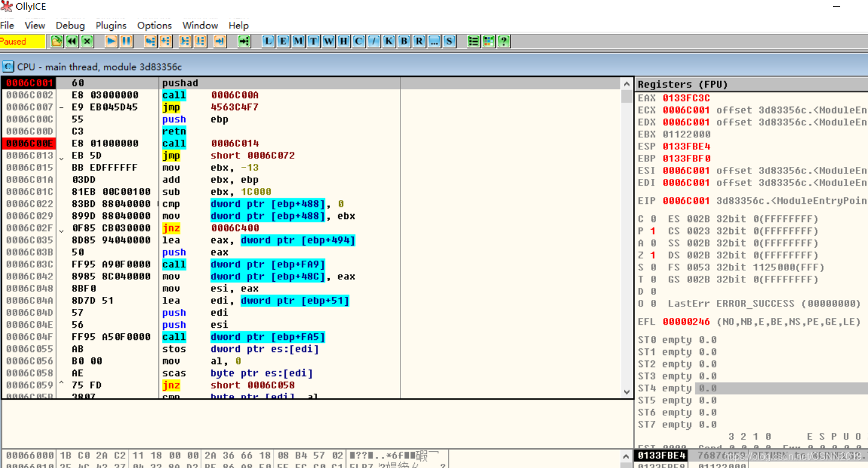Open the Options menu

155,25
